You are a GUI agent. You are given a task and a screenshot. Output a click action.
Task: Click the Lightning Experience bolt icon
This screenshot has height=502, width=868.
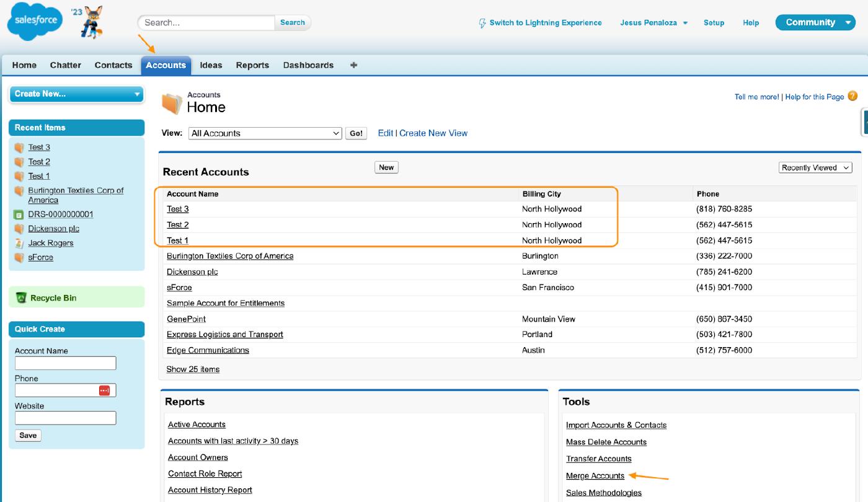coord(482,23)
